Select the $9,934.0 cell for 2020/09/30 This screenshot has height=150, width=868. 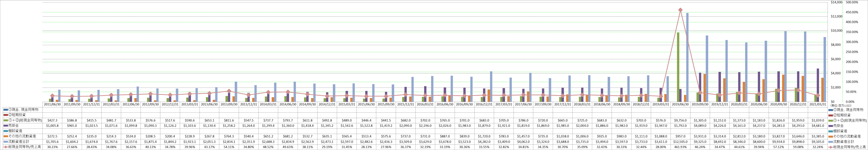(779, 142)
